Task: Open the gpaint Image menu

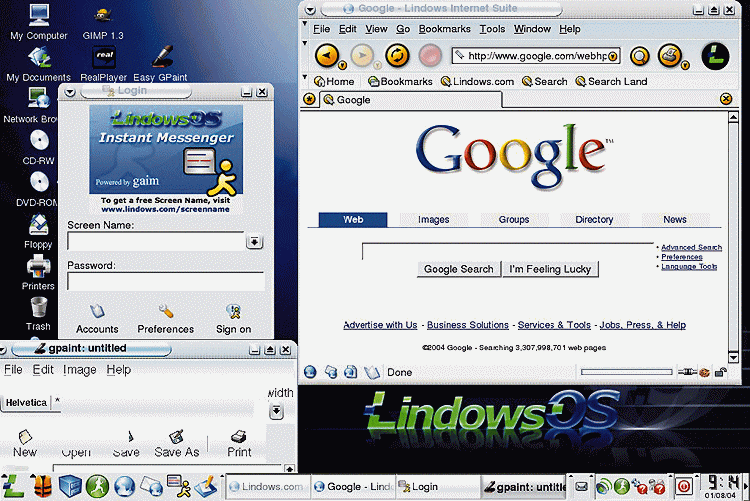Action: pos(80,370)
